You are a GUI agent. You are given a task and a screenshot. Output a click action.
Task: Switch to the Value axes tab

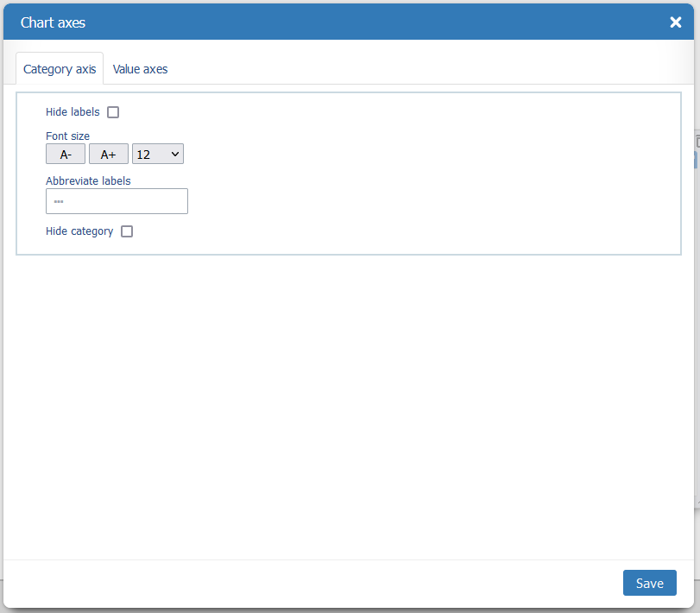140,69
